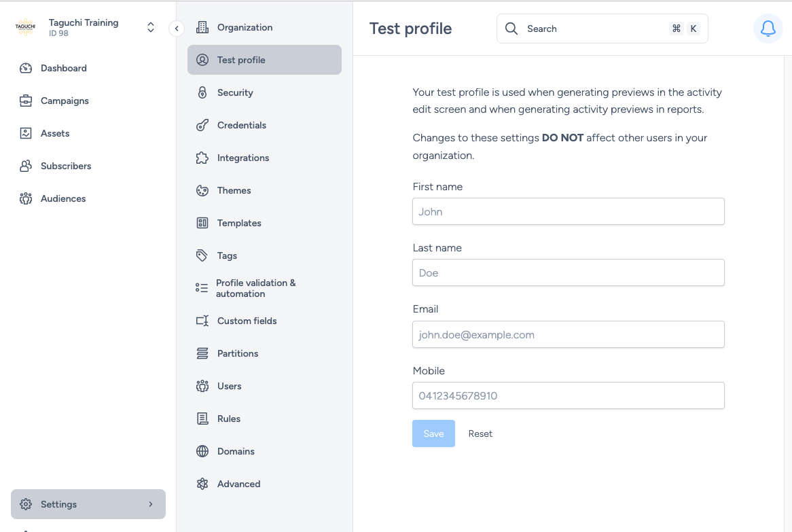This screenshot has height=532, width=792.
Task: Focus the Mobile number field
Action: tap(569, 395)
